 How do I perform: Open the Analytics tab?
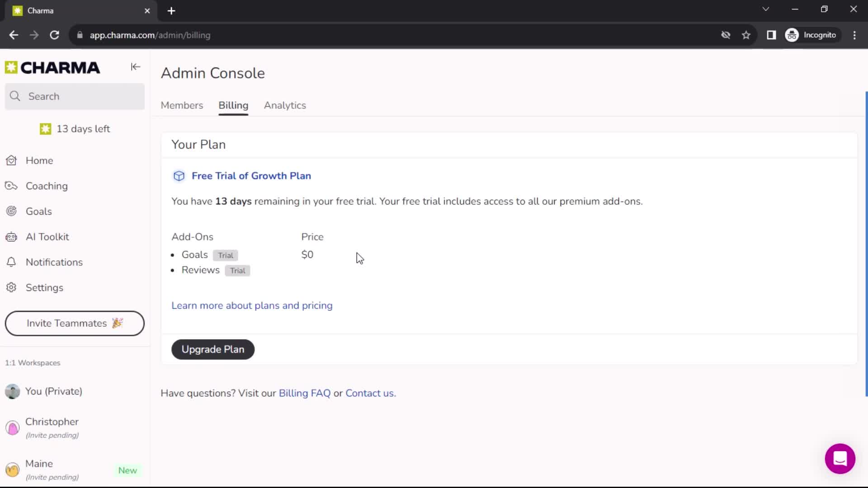click(285, 105)
